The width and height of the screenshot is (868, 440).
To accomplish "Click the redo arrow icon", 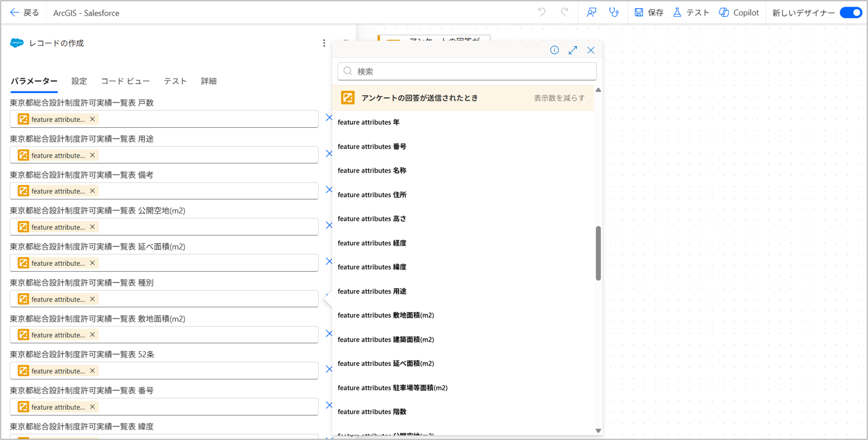I will [x=564, y=12].
